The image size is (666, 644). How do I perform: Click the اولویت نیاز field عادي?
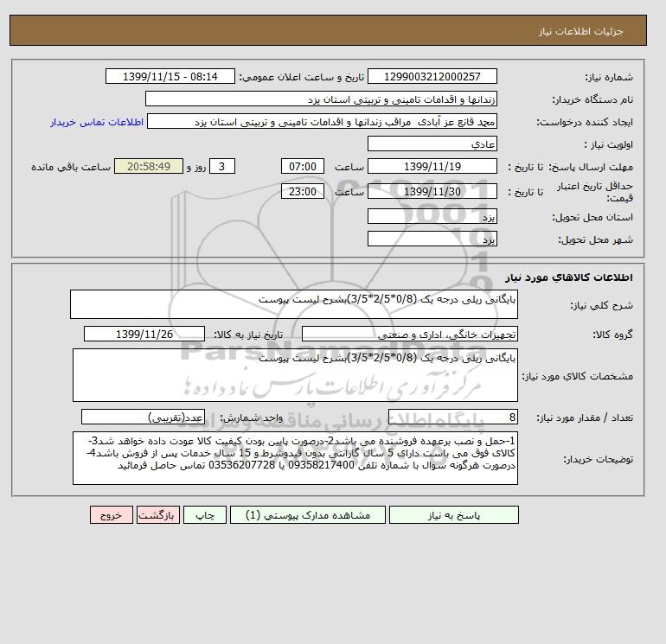(432, 143)
